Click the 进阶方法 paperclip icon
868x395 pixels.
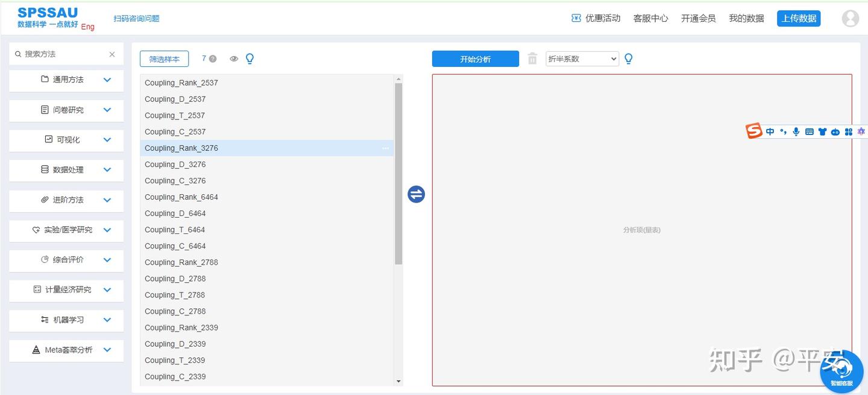point(45,200)
